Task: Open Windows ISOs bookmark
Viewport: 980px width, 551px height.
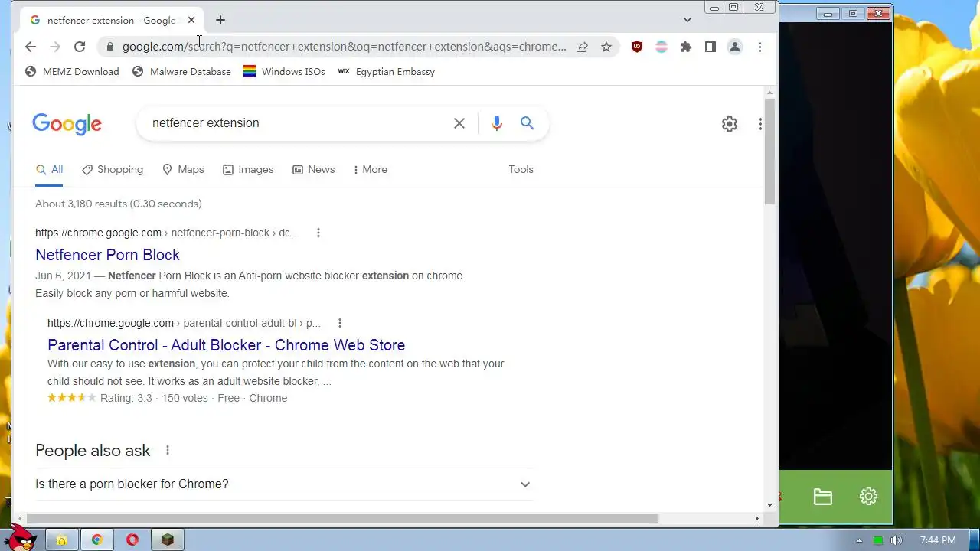Action: coord(284,71)
